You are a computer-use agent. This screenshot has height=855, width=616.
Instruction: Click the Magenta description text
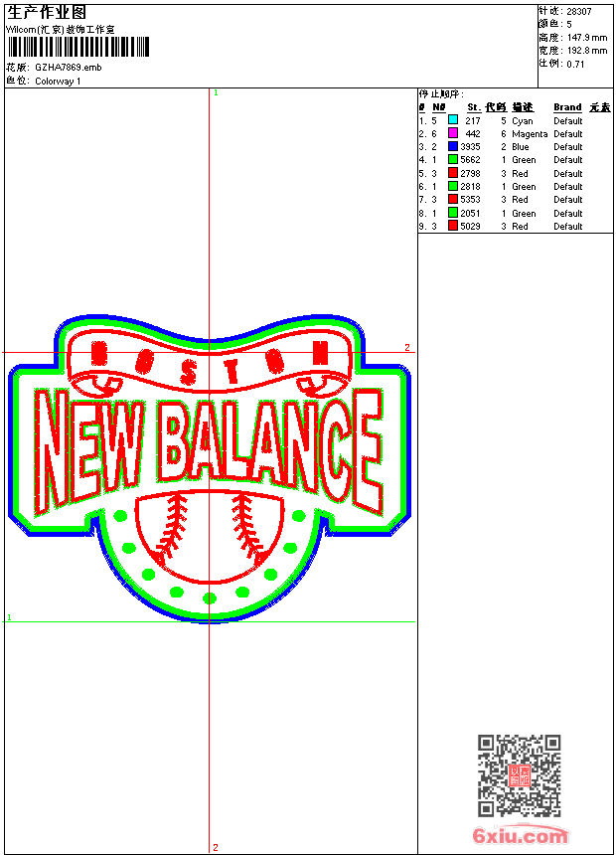530,134
